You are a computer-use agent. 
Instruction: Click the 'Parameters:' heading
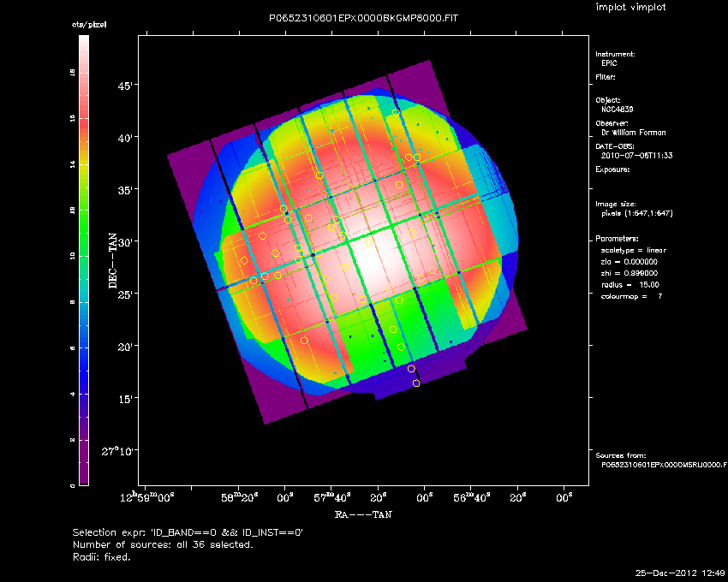click(617, 239)
